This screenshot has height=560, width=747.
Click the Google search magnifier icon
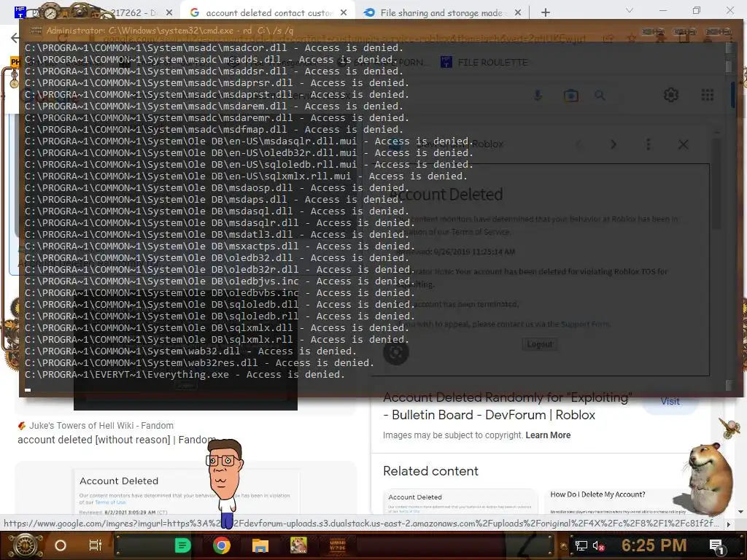coord(600,96)
